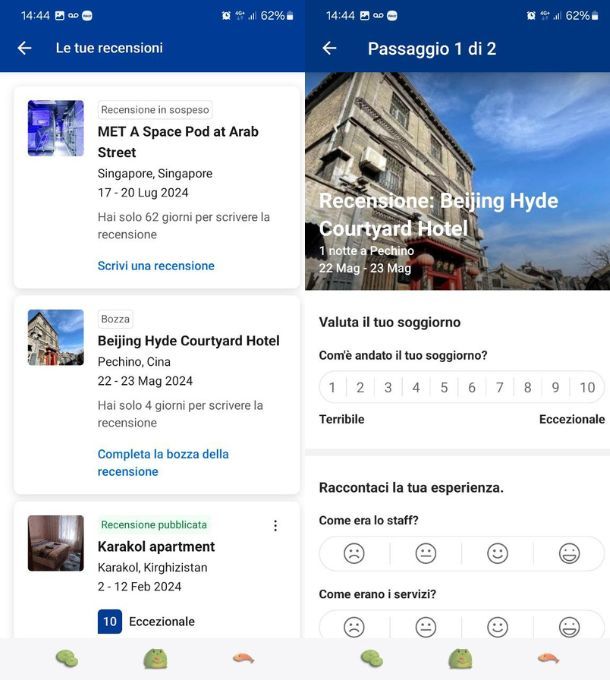The image size is (610, 680).
Task: Tap the Recensione in sospeso badge
Action: 155,110
